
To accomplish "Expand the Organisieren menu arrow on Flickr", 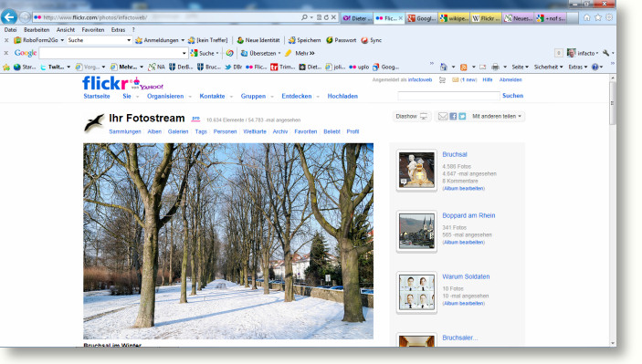I will pyautogui.click(x=190, y=97).
